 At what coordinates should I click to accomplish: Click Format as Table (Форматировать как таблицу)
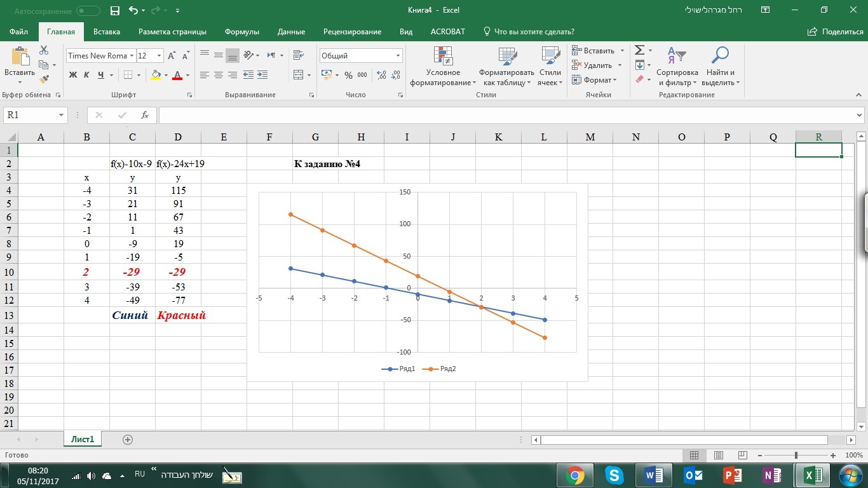506,67
